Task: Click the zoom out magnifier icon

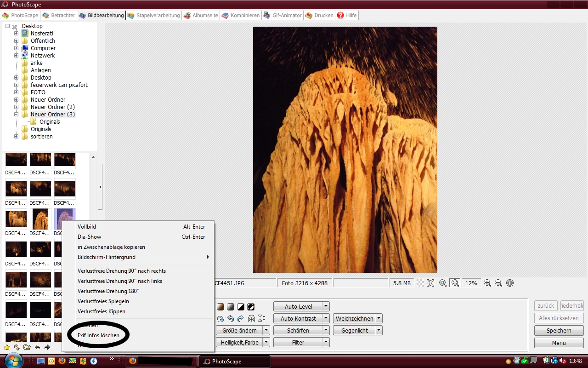Action: (x=498, y=283)
